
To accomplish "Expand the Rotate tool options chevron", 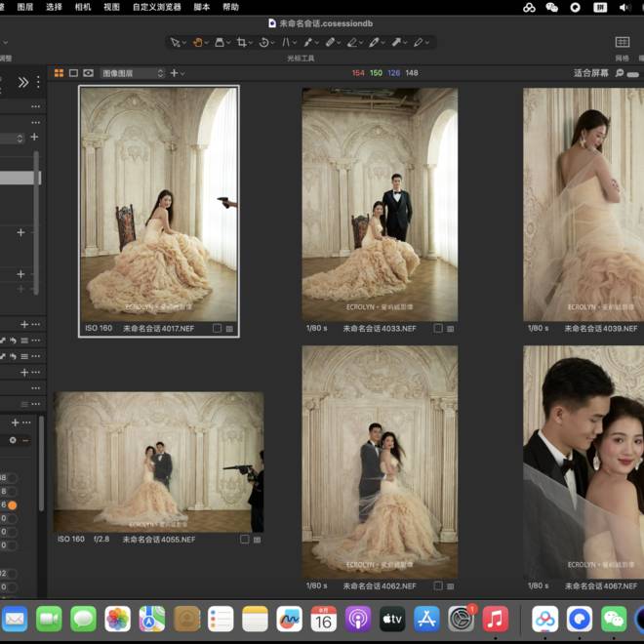I will (272, 43).
